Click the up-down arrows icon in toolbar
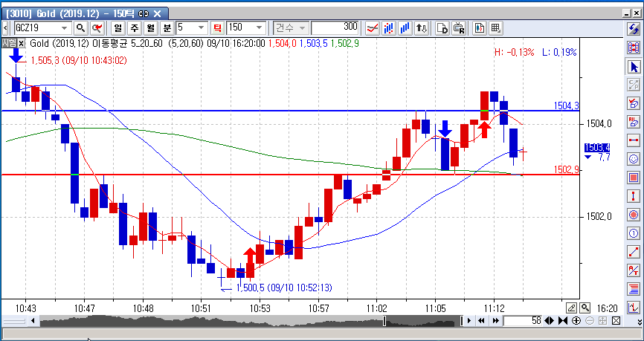 point(422,27)
